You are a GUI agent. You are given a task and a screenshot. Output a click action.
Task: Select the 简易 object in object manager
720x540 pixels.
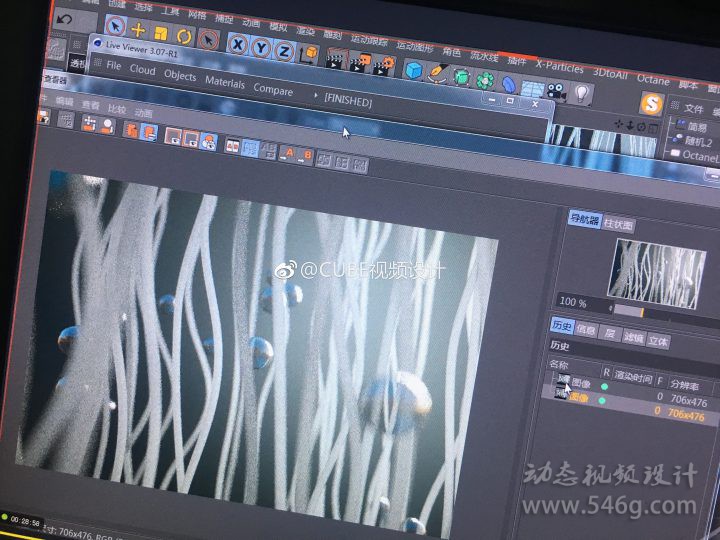(x=698, y=126)
